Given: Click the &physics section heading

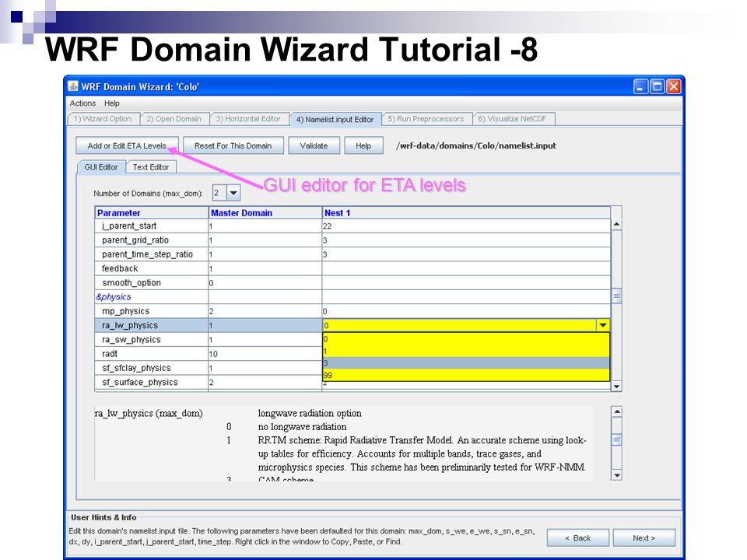Looking at the screenshot, I should coord(114,296).
